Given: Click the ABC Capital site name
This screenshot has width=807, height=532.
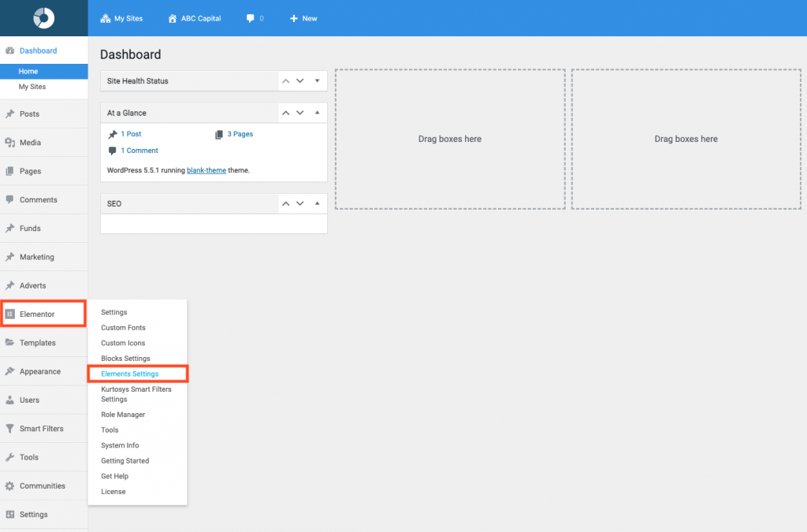Looking at the screenshot, I should pos(201,19).
